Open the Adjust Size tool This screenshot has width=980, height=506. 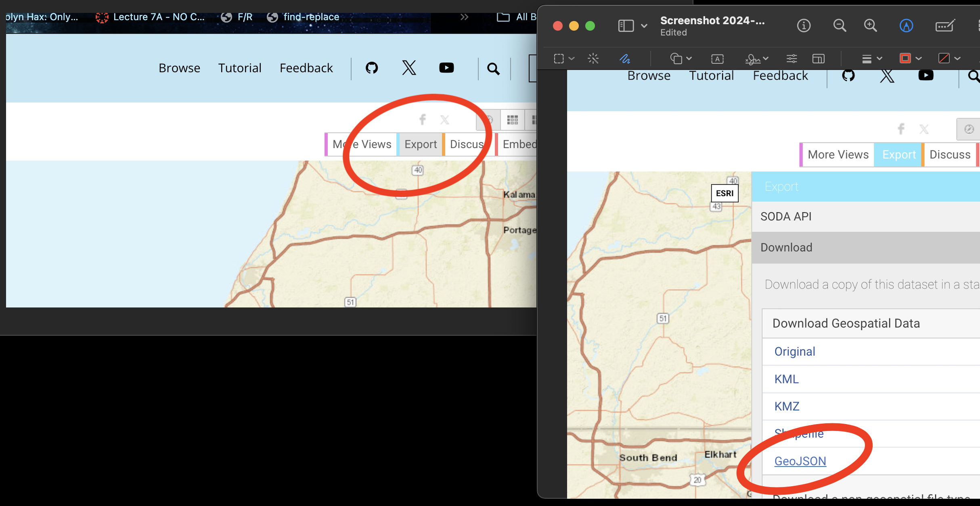[x=818, y=59]
